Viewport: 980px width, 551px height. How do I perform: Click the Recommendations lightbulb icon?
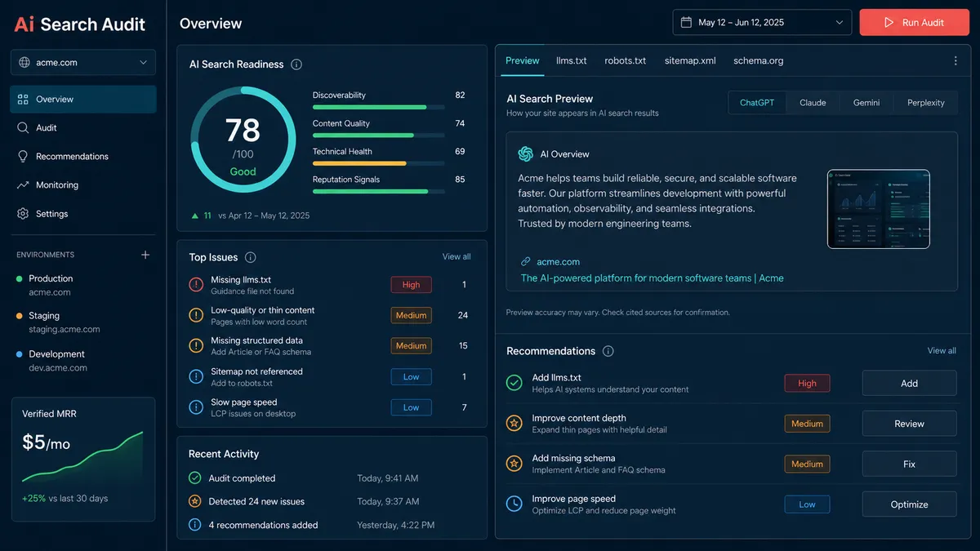pos(23,156)
